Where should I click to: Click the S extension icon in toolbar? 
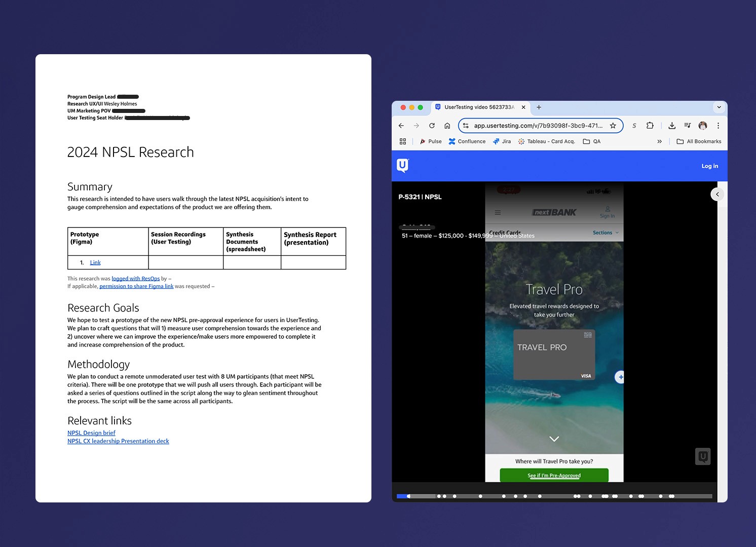click(634, 126)
